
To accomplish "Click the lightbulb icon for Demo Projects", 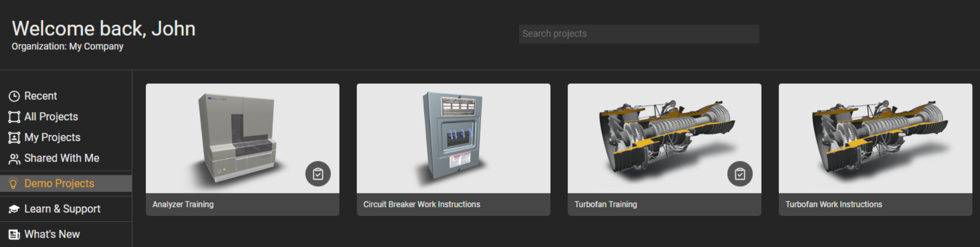I will pos(14,183).
